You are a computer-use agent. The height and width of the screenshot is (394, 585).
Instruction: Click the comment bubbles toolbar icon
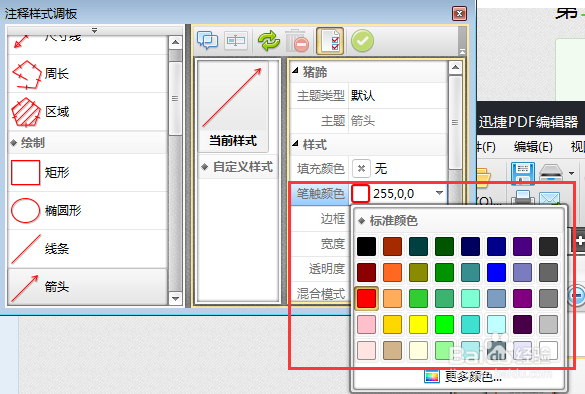coord(207,41)
